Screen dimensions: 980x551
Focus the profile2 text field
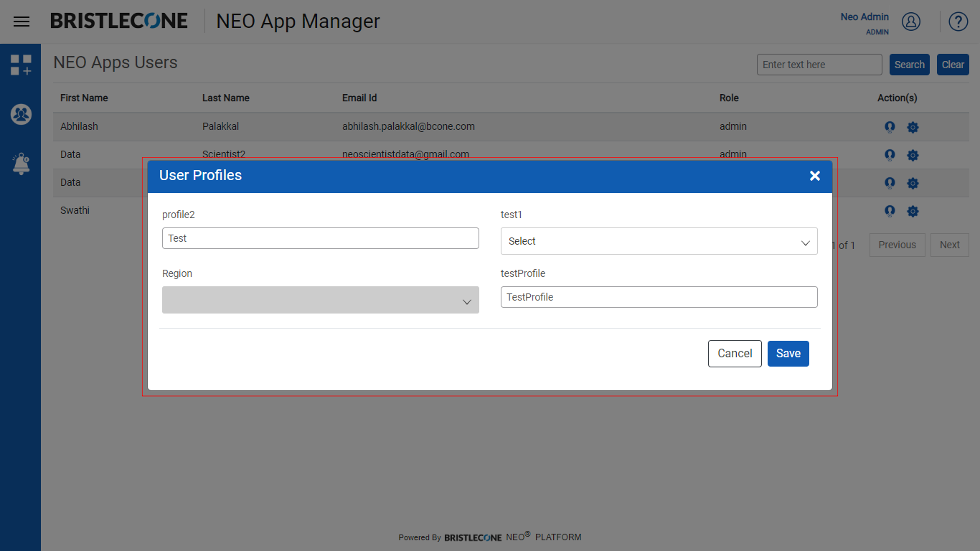[x=321, y=238]
